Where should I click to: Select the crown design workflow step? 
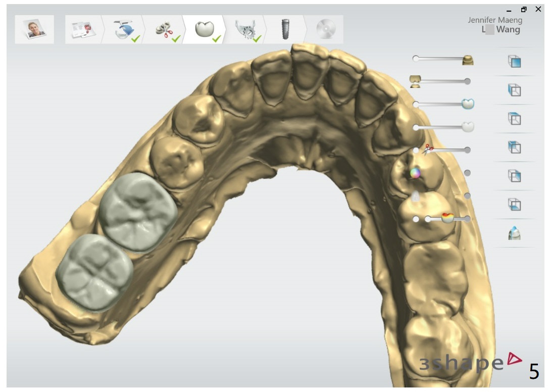(205, 30)
